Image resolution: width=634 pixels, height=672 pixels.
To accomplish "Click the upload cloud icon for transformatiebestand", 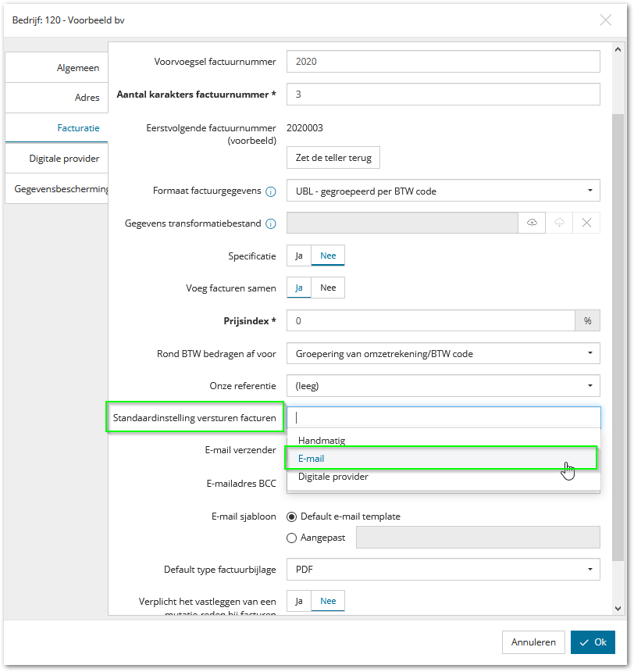I will coord(532,223).
